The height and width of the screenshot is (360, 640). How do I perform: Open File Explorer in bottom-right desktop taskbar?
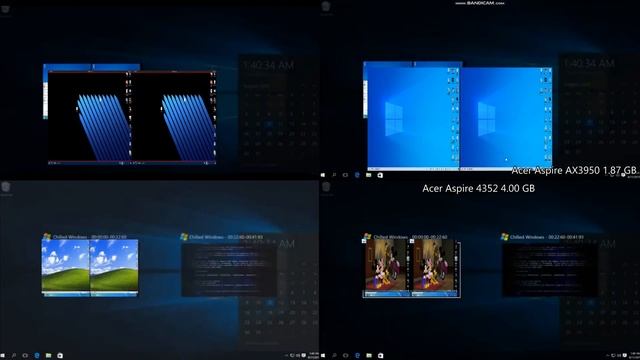click(x=369, y=356)
